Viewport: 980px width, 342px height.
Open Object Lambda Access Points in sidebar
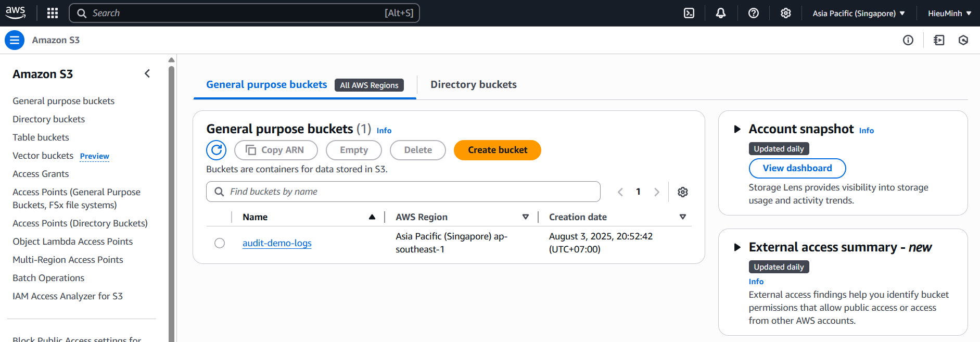(73, 242)
